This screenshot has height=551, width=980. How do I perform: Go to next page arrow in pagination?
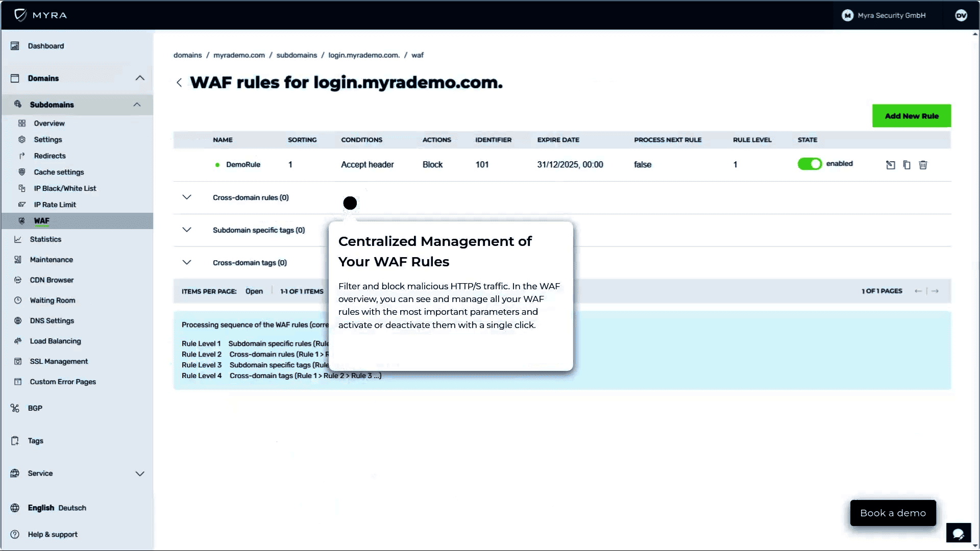[935, 291]
